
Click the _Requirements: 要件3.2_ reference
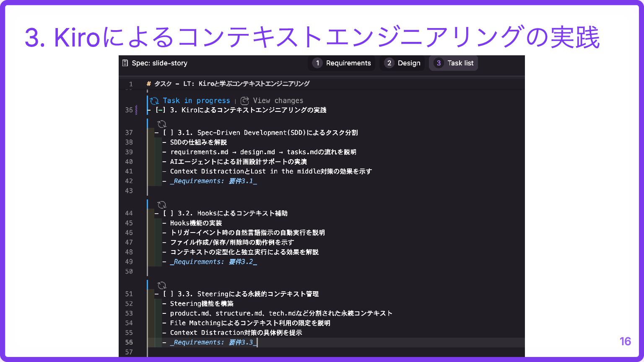pyautogui.click(x=213, y=262)
